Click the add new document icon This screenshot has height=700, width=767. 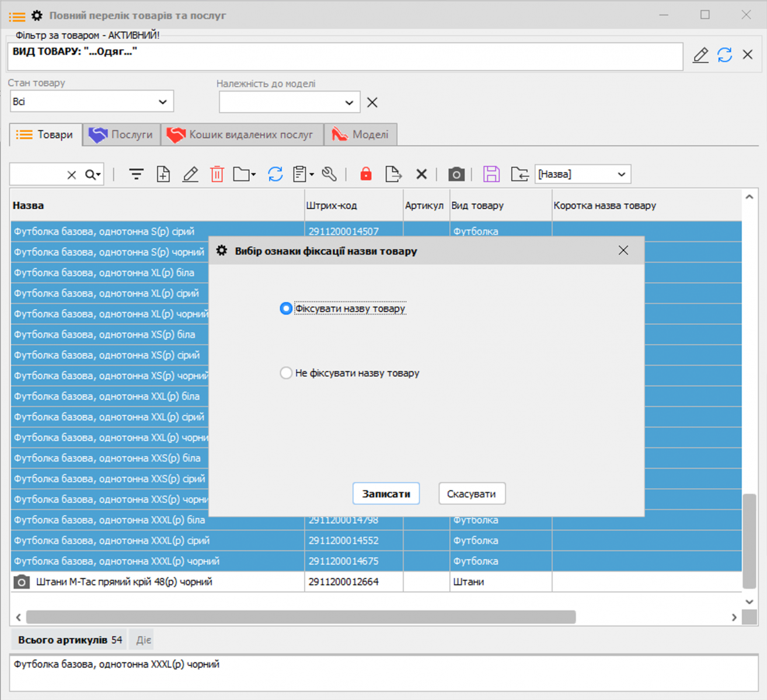click(163, 174)
